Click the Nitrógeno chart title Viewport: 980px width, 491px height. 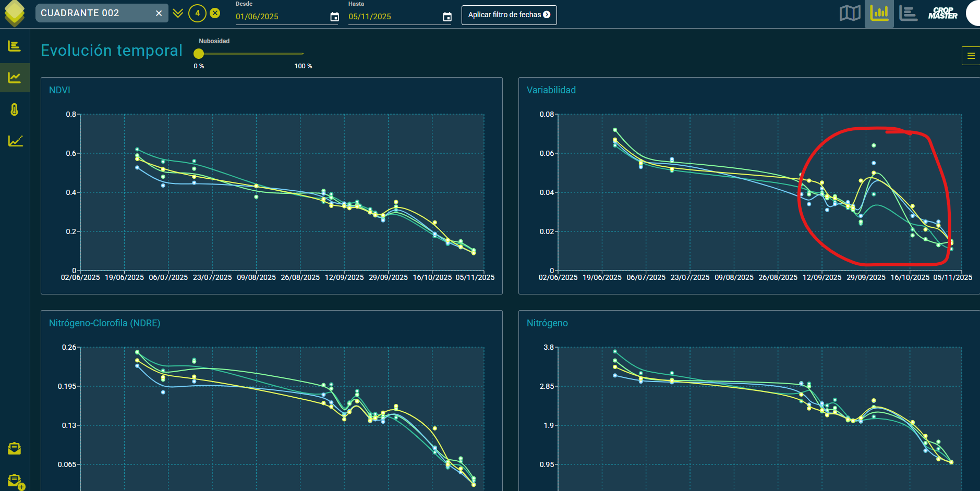547,323
